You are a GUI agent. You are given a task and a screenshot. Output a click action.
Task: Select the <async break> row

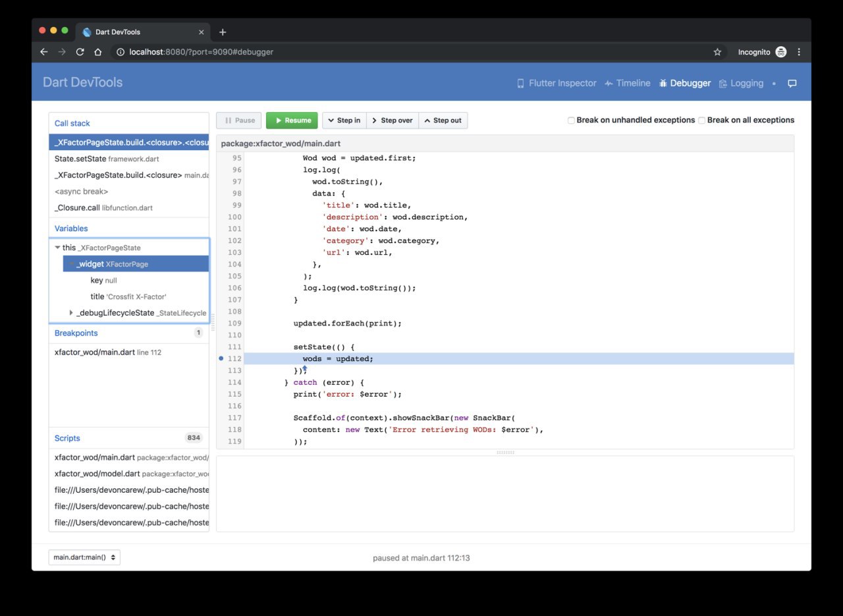click(129, 191)
